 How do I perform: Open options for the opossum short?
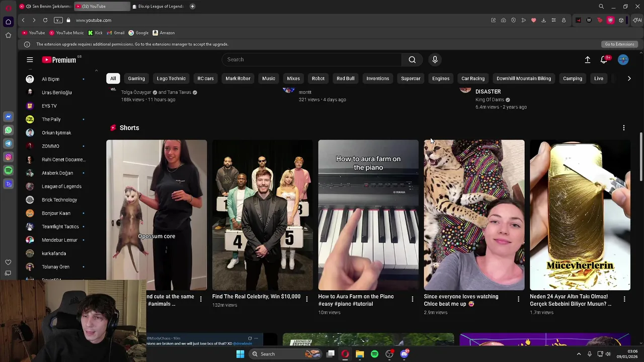point(201,299)
